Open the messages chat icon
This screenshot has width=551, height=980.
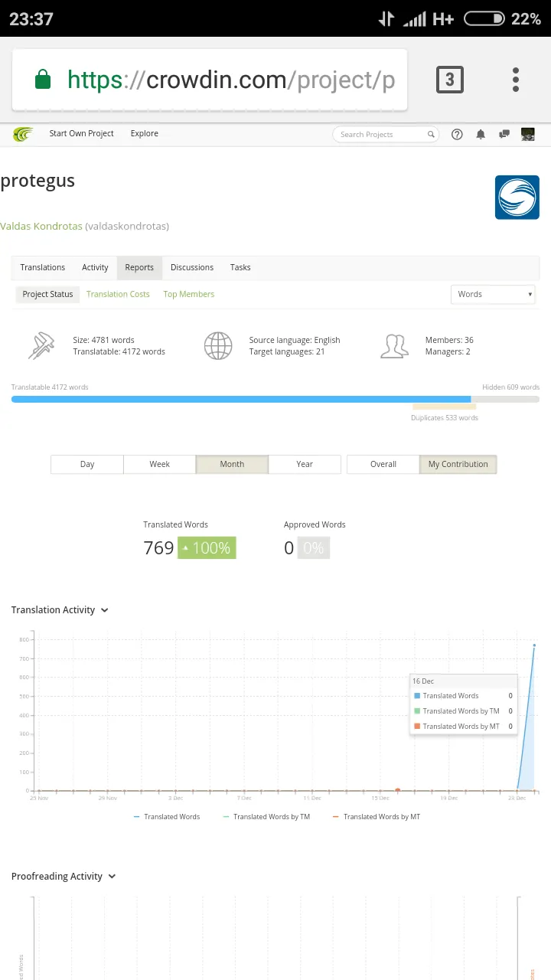click(x=504, y=134)
